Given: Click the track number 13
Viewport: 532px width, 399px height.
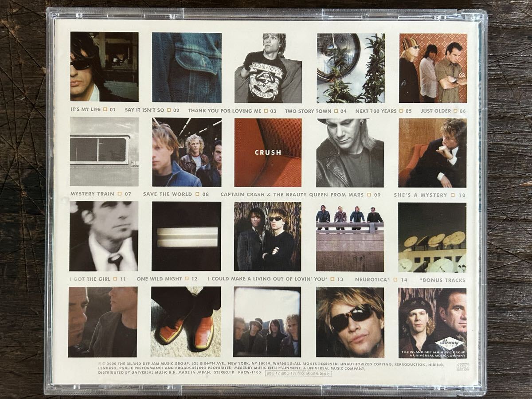Looking at the screenshot, I should [340, 279].
